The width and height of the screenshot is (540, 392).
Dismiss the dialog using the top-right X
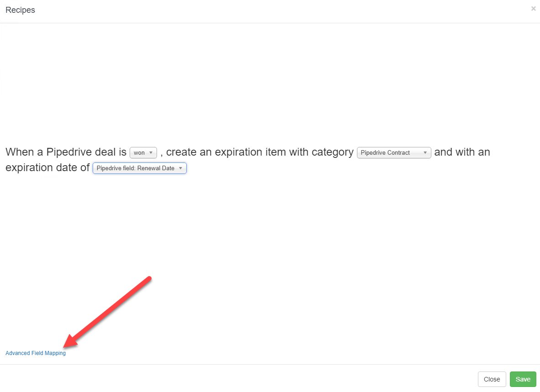(533, 9)
